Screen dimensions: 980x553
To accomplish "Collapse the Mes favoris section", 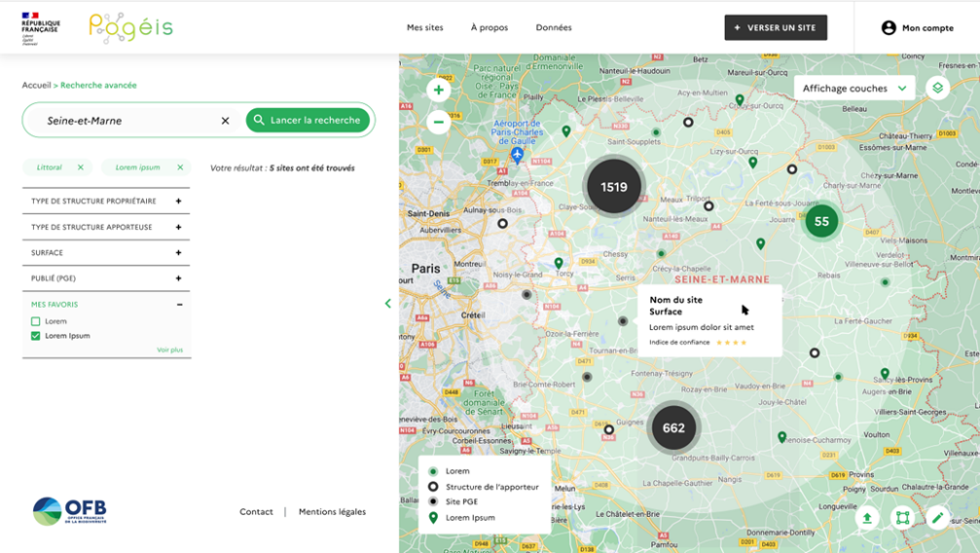I will 179,305.
